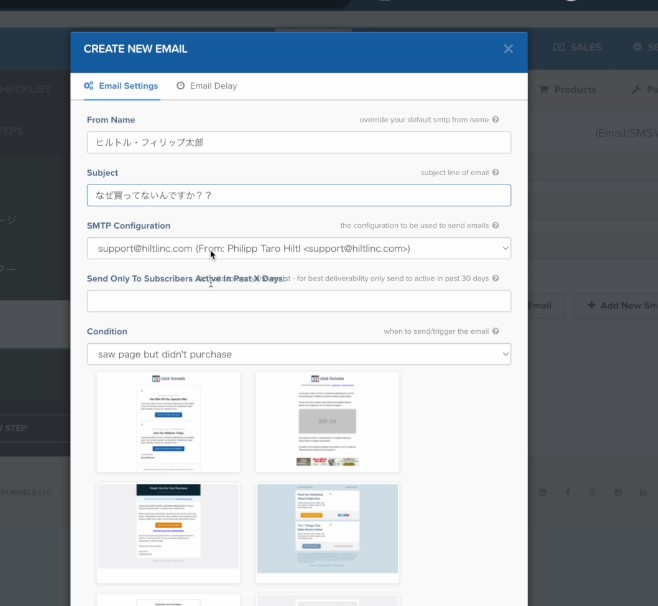Click the help icon for SMTP configuration hint
The image size is (658, 606).
click(496, 225)
